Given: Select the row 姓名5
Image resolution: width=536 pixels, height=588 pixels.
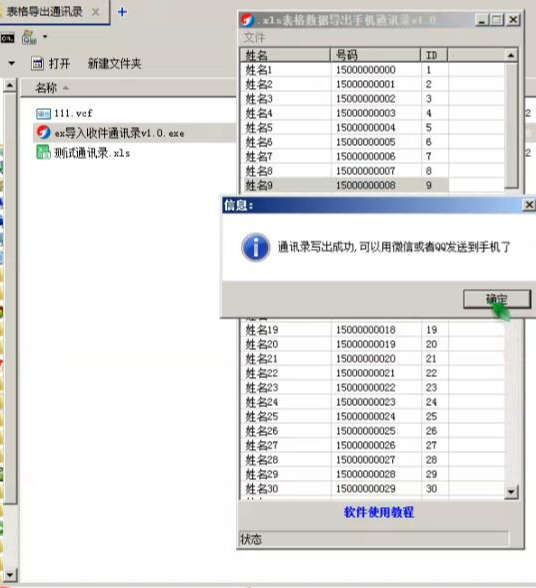Looking at the screenshot, I should pyautogui.click(x=345, y=128).
